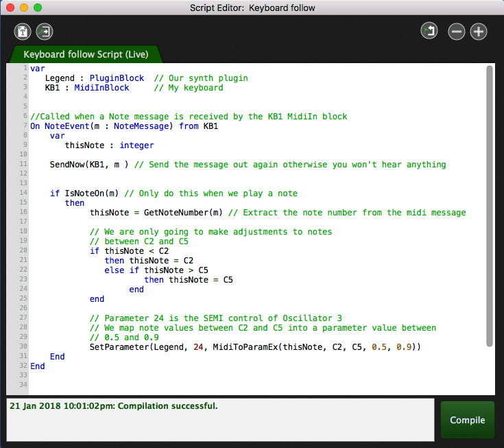
Task: Click 'NoteMessage' on line 7
Action: (x=141, y=126)
